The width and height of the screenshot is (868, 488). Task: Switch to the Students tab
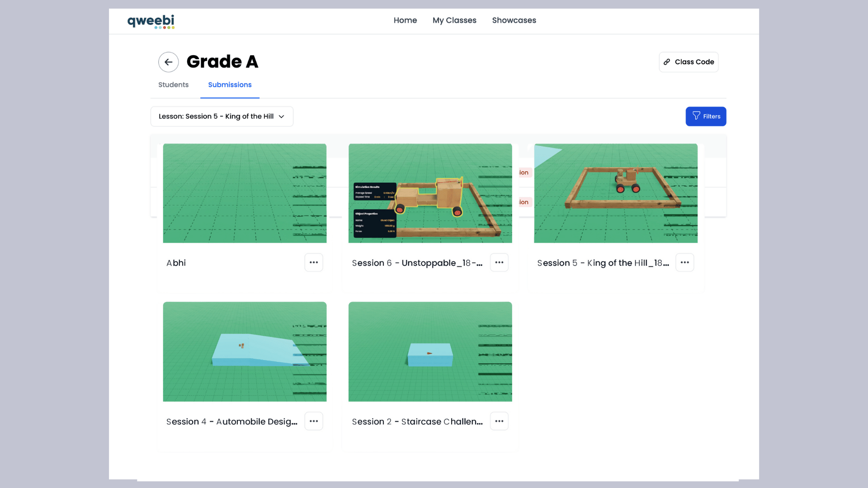coord(173,85)
